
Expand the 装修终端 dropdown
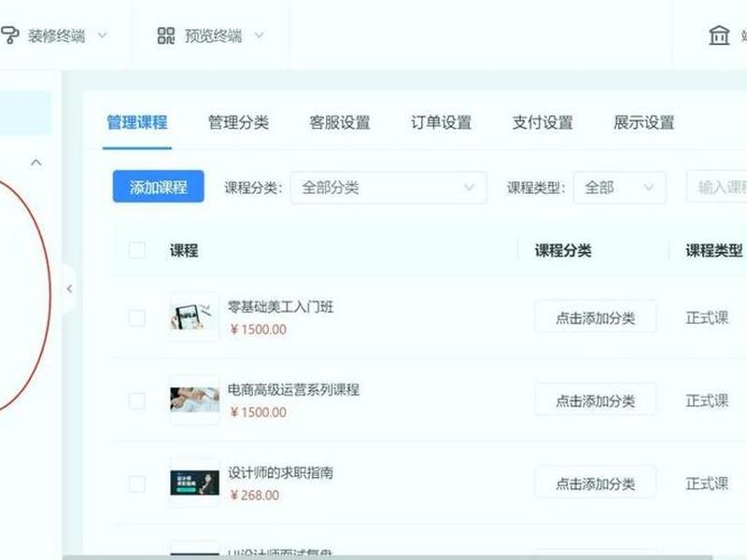tap(103, 35)
